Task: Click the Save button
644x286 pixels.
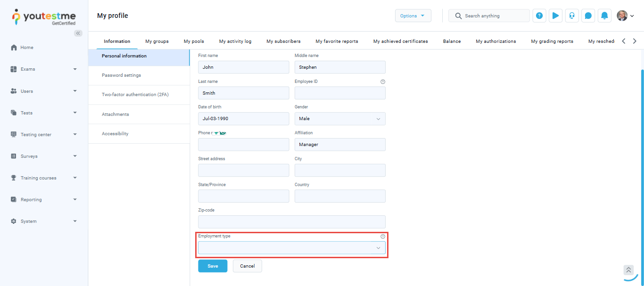Action: coord(213,266)
